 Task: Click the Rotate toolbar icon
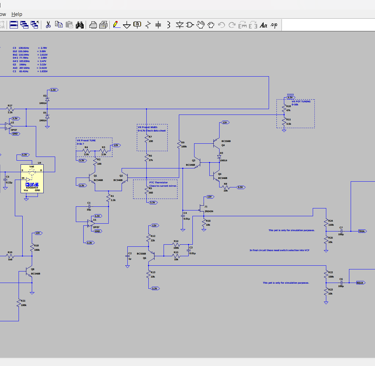243,25
